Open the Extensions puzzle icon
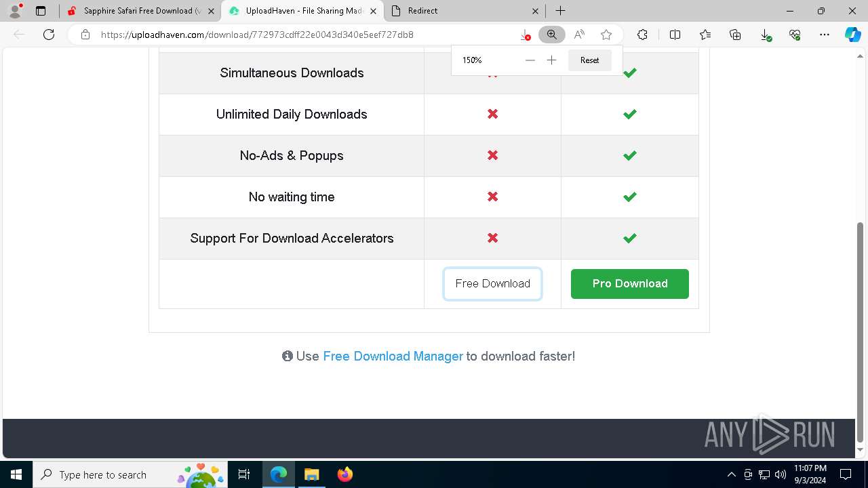This screenshot has height=488, width=868. click(642, 35)
